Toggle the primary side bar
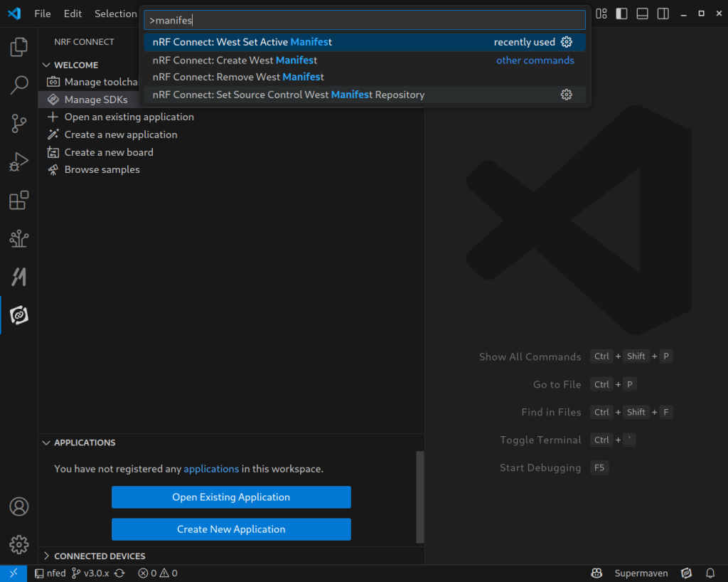728x582 pixels. (621, 14)
